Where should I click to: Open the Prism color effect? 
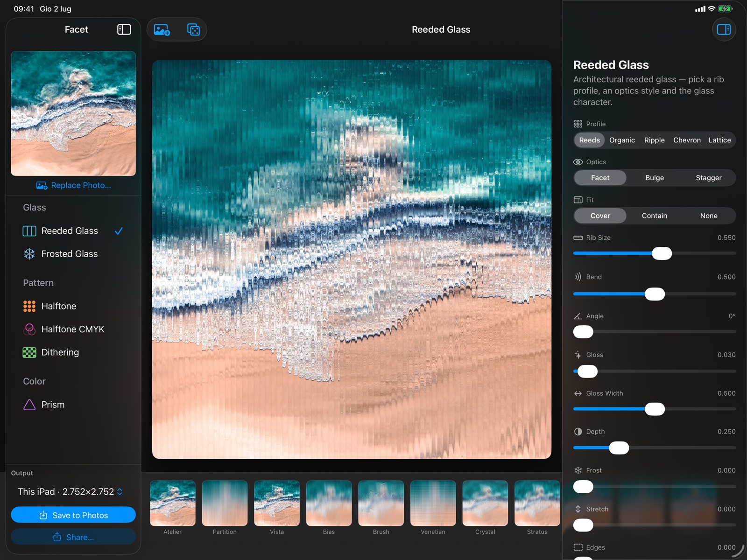[x=73, y=405]
